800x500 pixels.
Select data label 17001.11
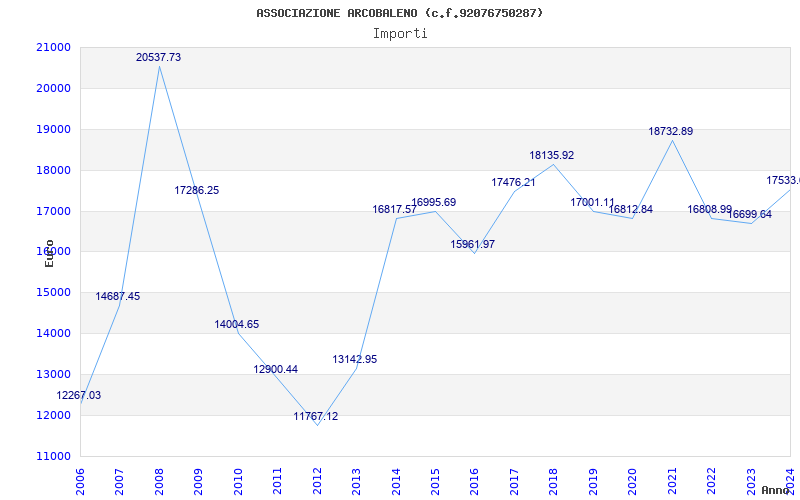pos(592,202)
